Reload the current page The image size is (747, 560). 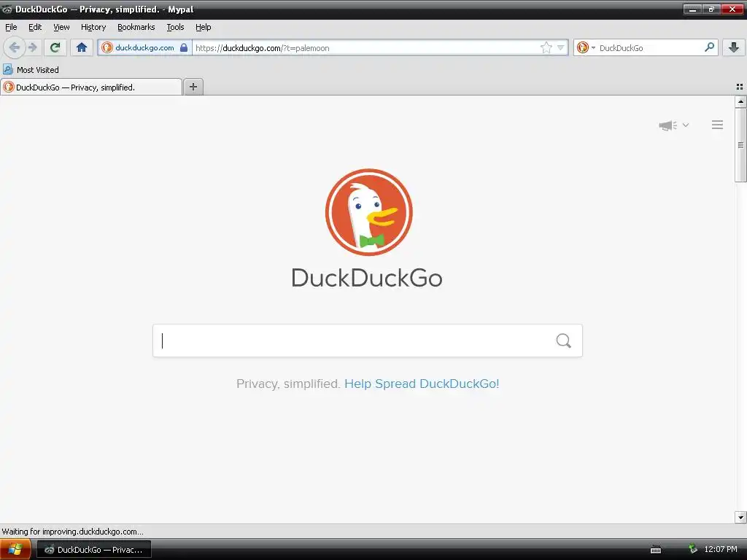click(55, 47)
